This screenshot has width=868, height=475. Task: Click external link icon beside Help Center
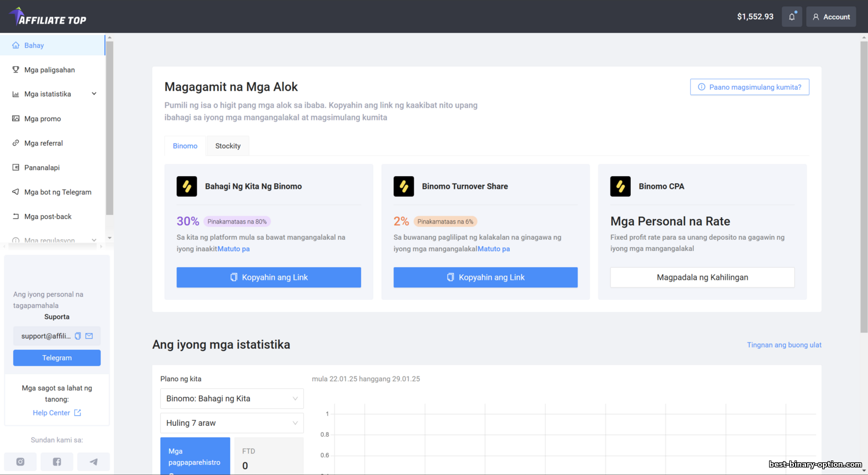[78, 413]
